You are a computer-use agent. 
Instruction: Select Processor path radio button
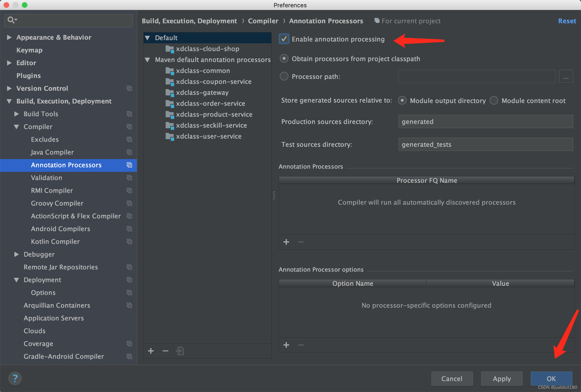click(x=284, y=76)
